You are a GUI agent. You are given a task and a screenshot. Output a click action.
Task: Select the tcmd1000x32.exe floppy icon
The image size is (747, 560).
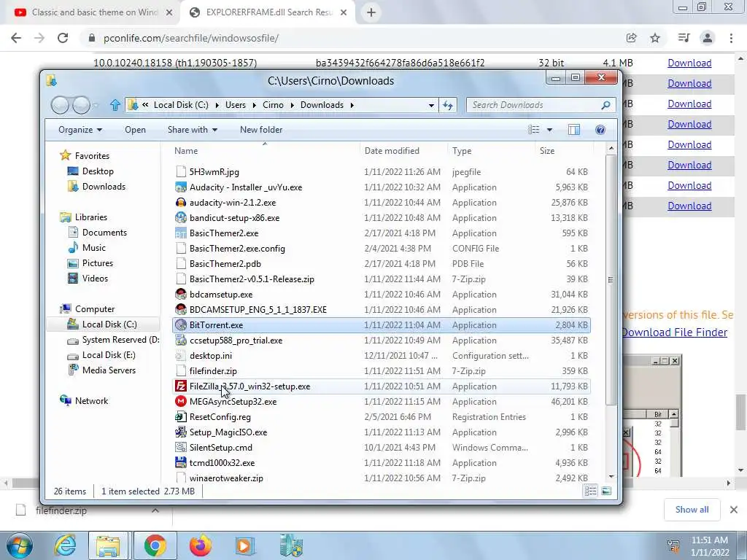point(181,462)
